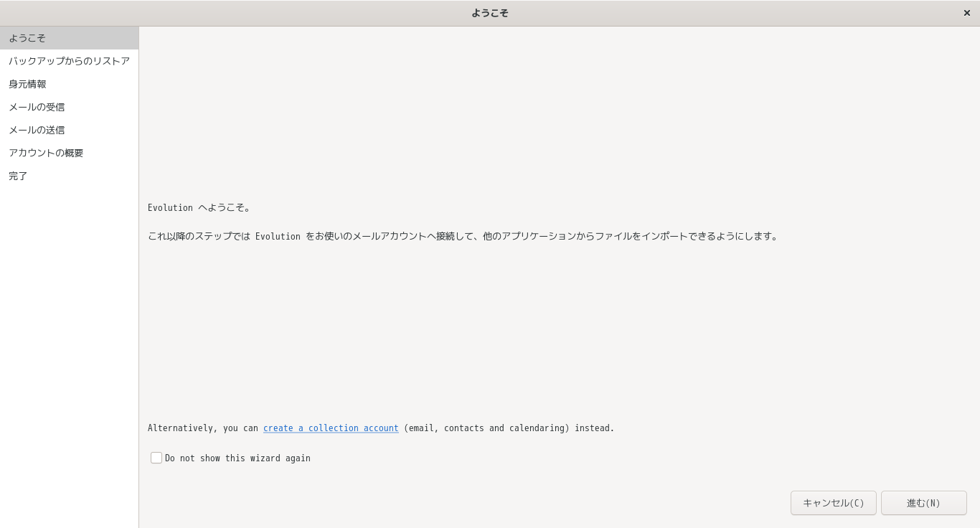This screenshot has width=980, height=528.
Task: Open create a collection account link
Action: point(331,428)
